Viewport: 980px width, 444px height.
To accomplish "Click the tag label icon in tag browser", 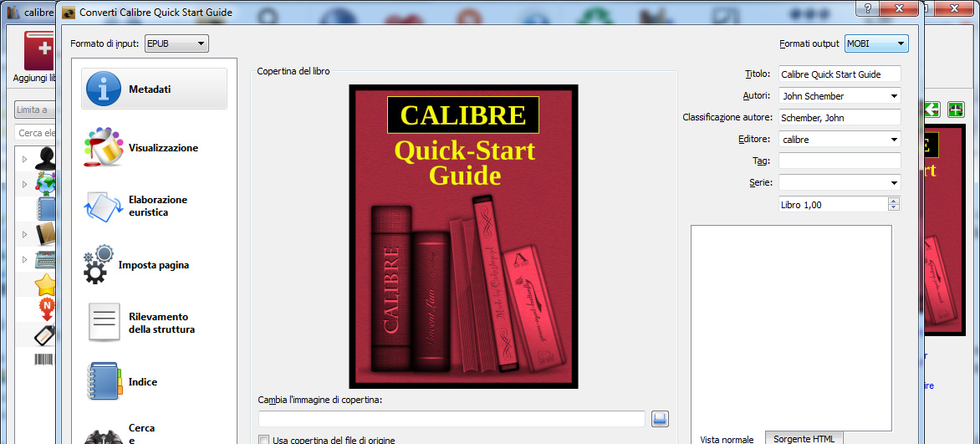I will tap(46, 335).
